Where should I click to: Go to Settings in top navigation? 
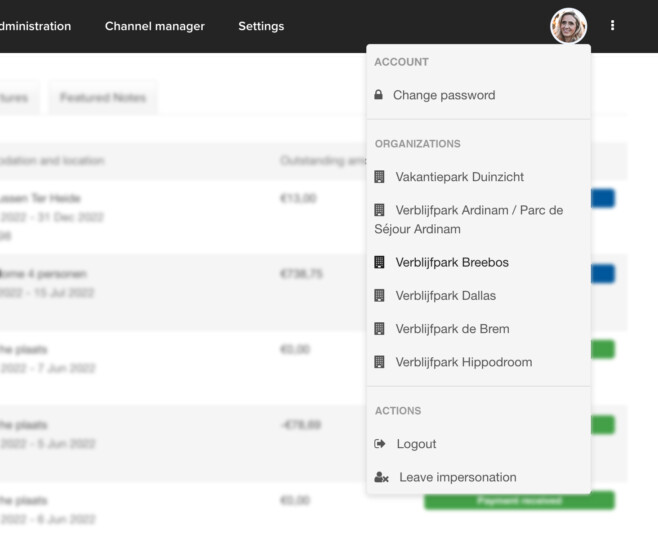[x=261, y=26]
